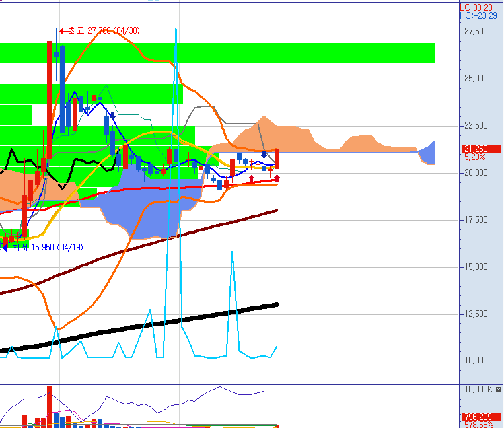Close the volume pane with the X icon

pyautogui.click(x=499, y=390)
